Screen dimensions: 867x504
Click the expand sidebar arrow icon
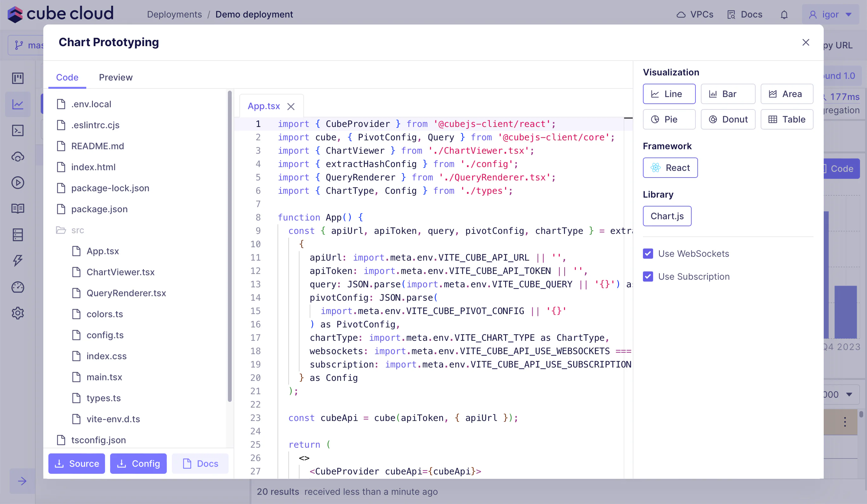22,481
